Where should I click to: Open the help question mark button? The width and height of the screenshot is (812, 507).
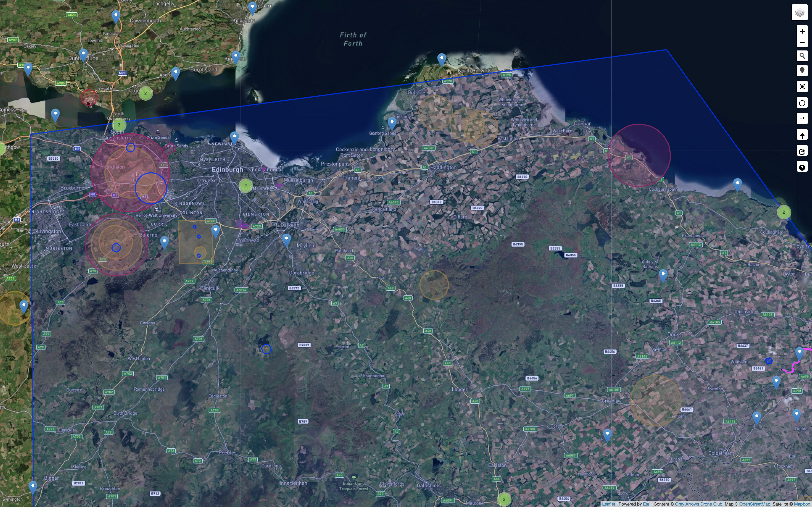(802, 167)
